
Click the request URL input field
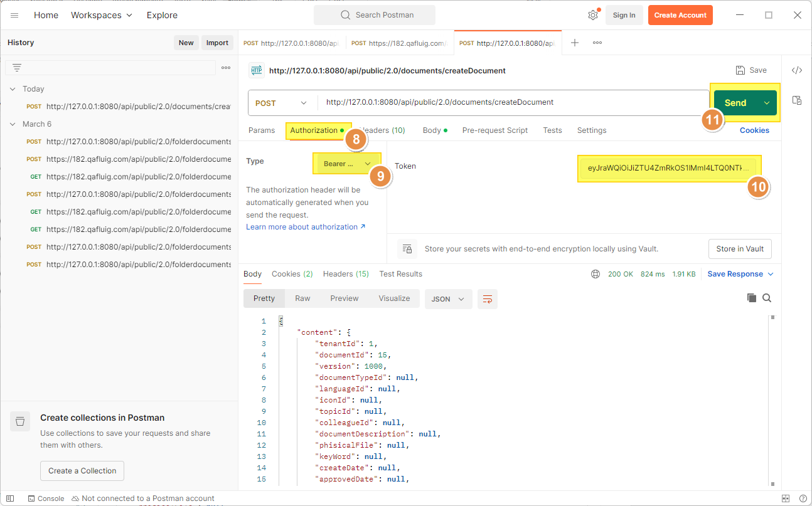click(513, 103)
